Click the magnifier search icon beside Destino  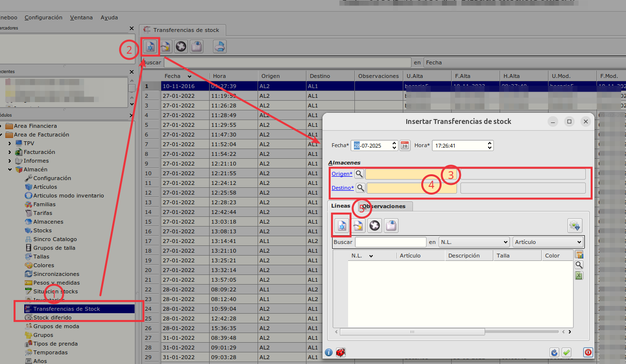[x=361, y=188]
